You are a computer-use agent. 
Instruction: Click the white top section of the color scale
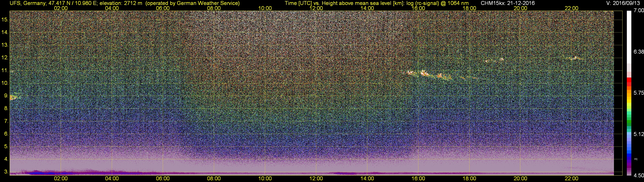[x=629, y=37]
